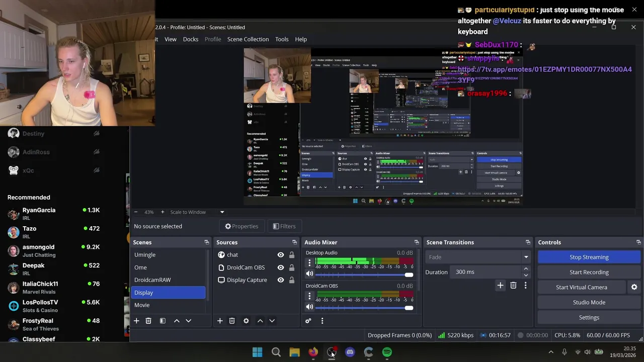The image size is (644, 362).
Task: Pop out the Scene Transitions dock
Action: 528,242
